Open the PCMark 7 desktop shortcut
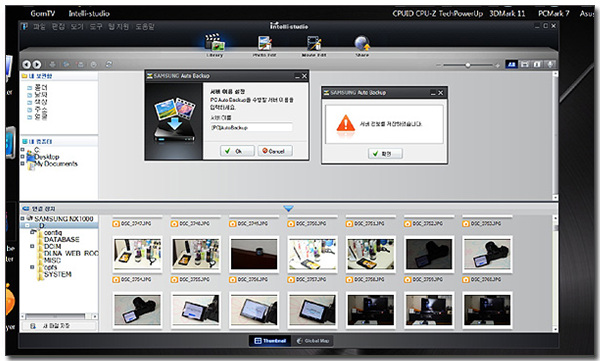Image resolution: width=600 pixels, height=361 pixels. (554, 13)
